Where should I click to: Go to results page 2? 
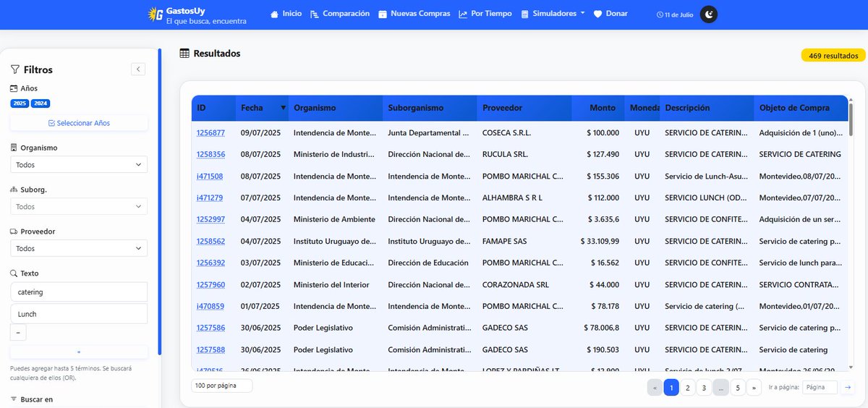coord(688,387)
